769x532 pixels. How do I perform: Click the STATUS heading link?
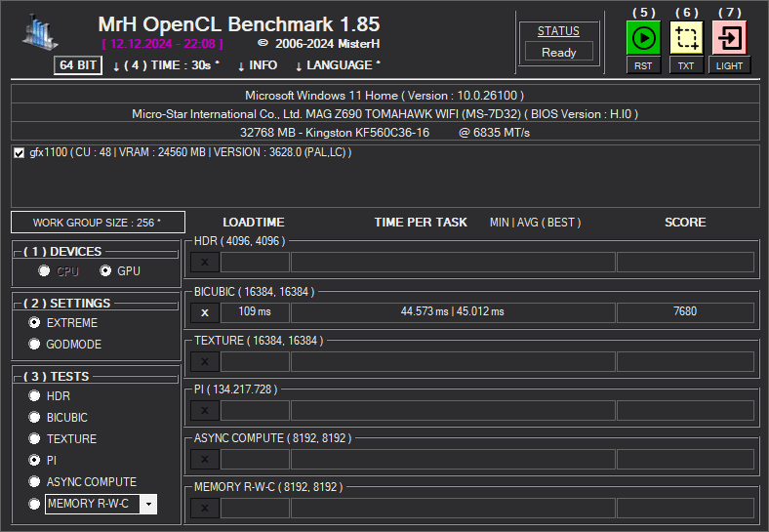tap(558, 31)
